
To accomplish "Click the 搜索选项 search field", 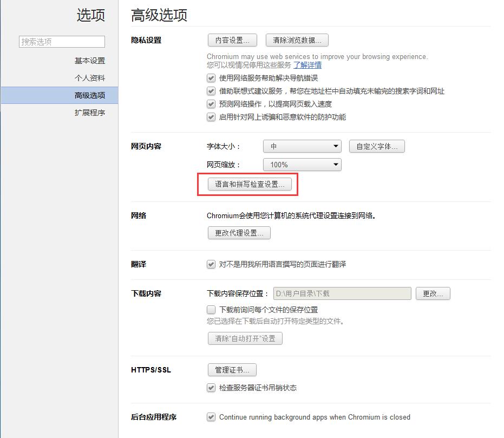I will coord(61,41).
